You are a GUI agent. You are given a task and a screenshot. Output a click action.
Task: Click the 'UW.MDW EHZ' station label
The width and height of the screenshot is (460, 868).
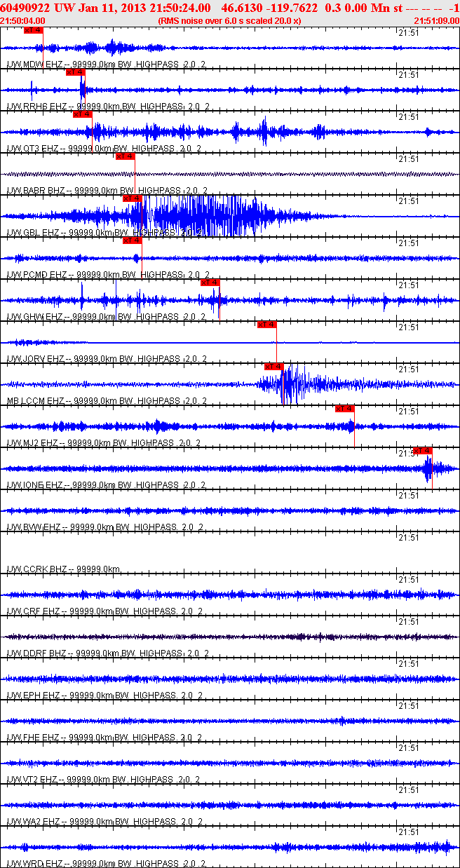pos(33,65)
